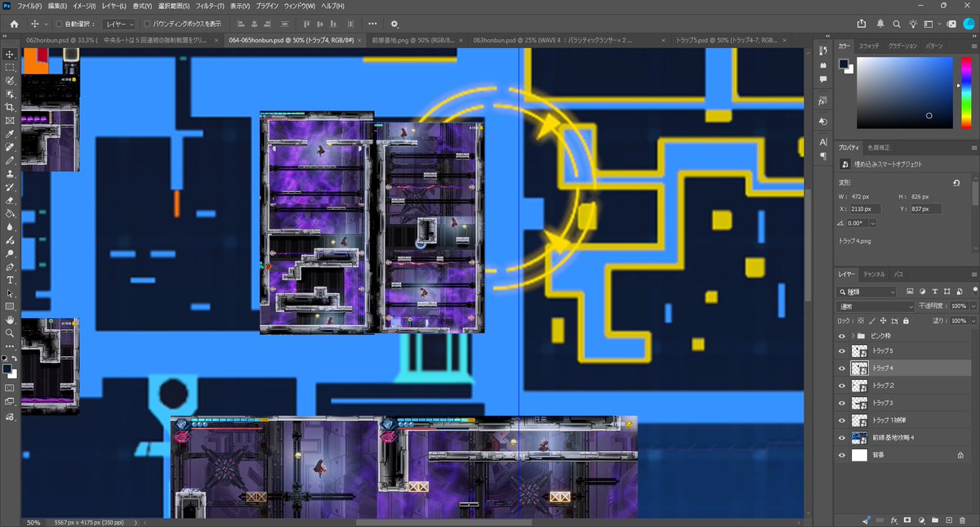
Task: Open the 塗り fill dropdown arrow
Action: pyautogui.click(x=973, y=321)
